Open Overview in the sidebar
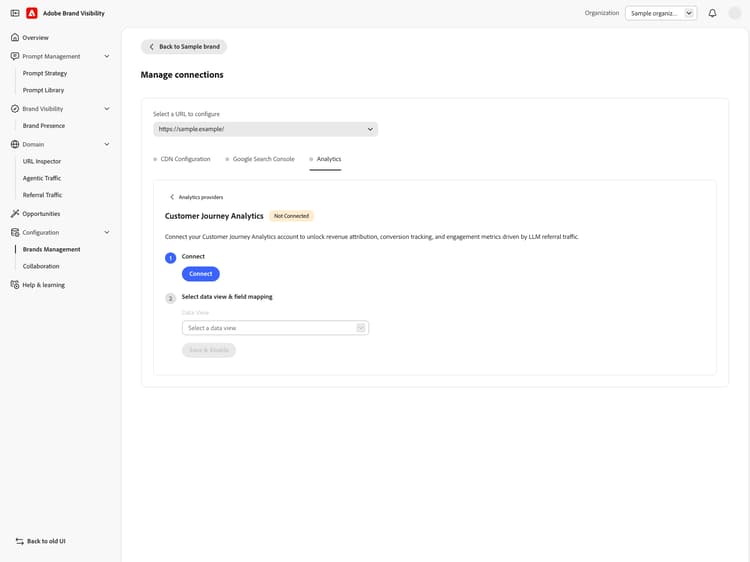This screenshot has height=562, width=750. (x=35, y=37)
